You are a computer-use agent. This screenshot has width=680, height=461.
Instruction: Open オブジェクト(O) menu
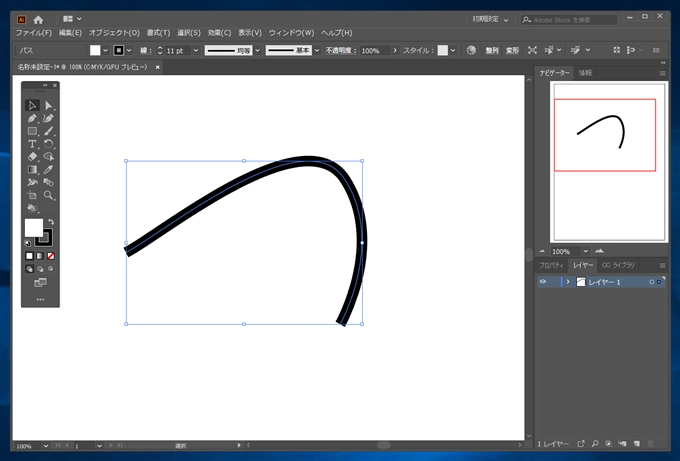[x=114, y=33]
